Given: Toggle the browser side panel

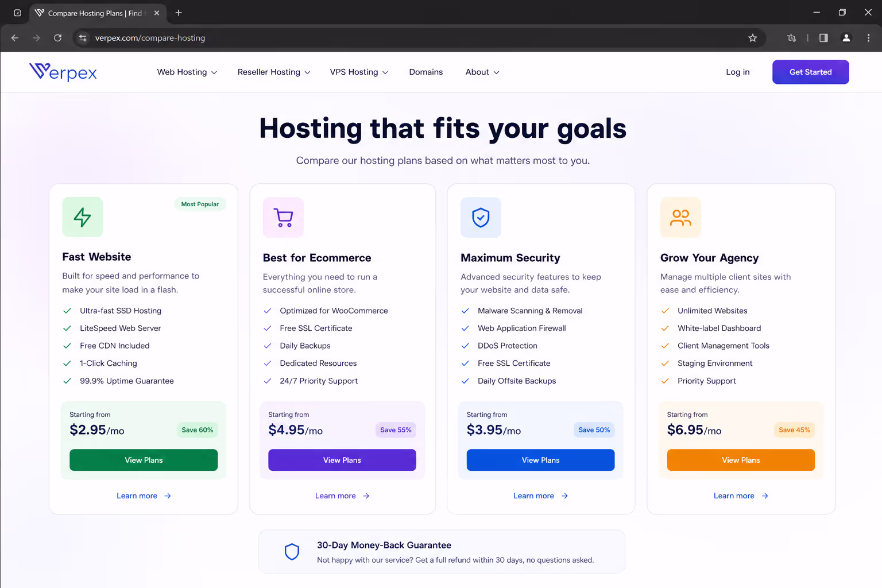Looking at the screenshot, I should tap(823, 38).
